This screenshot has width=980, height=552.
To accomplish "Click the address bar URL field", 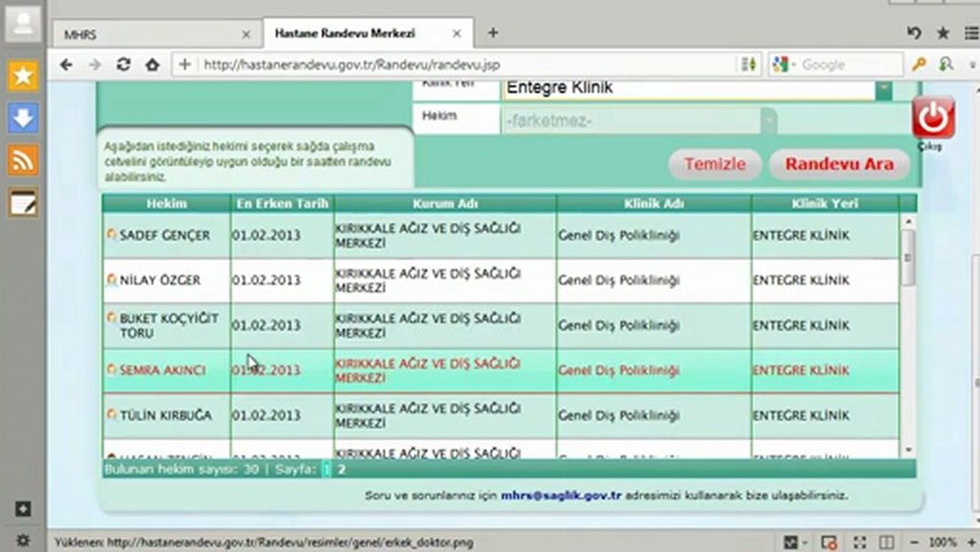I will [467, 65].
